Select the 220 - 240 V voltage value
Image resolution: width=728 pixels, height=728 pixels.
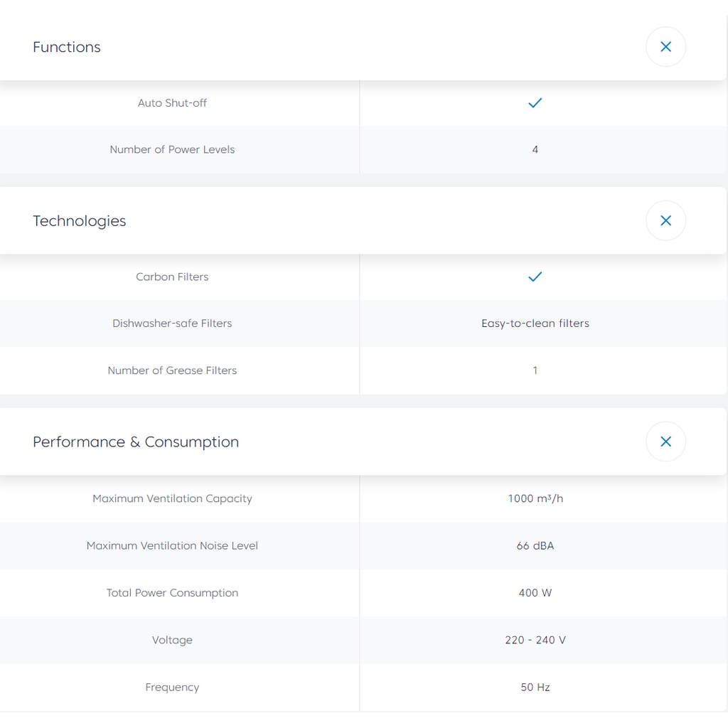[x=535, y=640]
